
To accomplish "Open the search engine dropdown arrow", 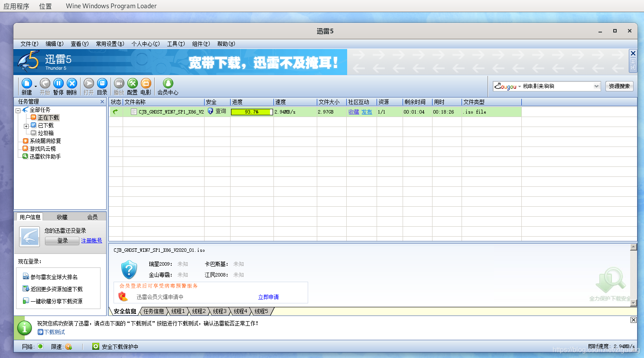I will pyautogui.click(x=596, y=86).
